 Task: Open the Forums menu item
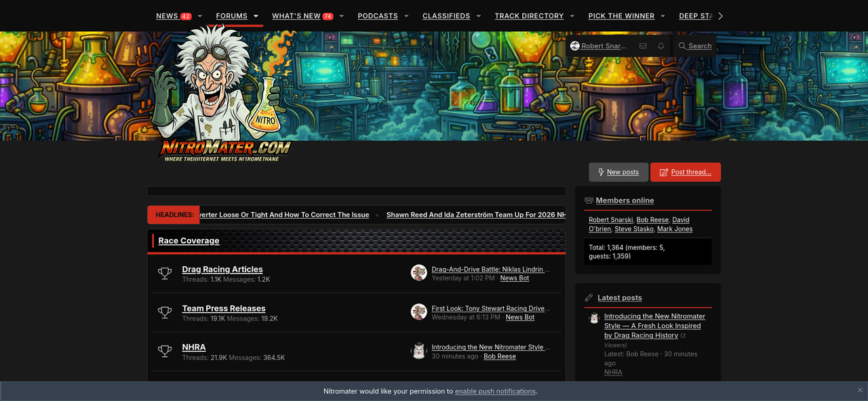232,16
